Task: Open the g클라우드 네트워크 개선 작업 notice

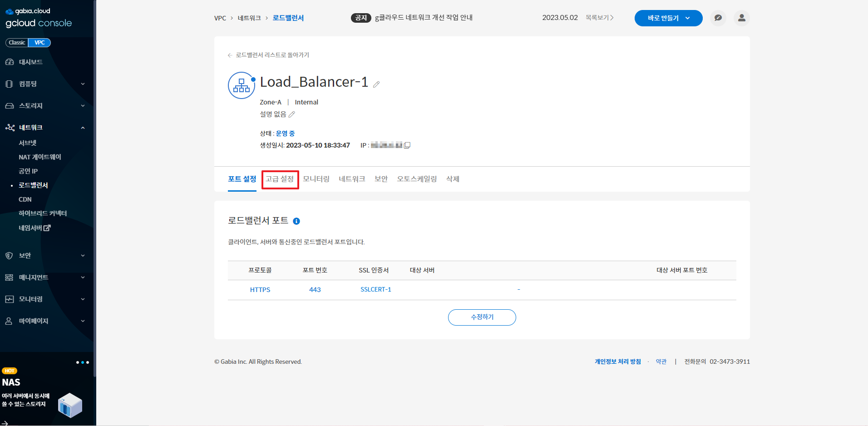Action: pos(424,18)
